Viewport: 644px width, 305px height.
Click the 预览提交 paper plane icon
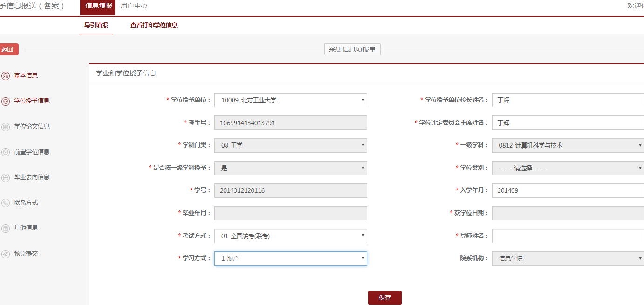click(x=6, y=254)
